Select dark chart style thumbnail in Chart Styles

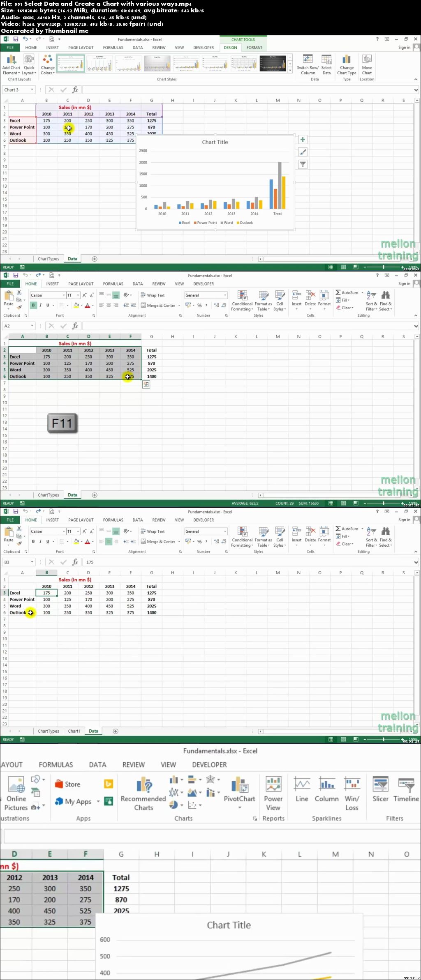[x=273, y=63]
